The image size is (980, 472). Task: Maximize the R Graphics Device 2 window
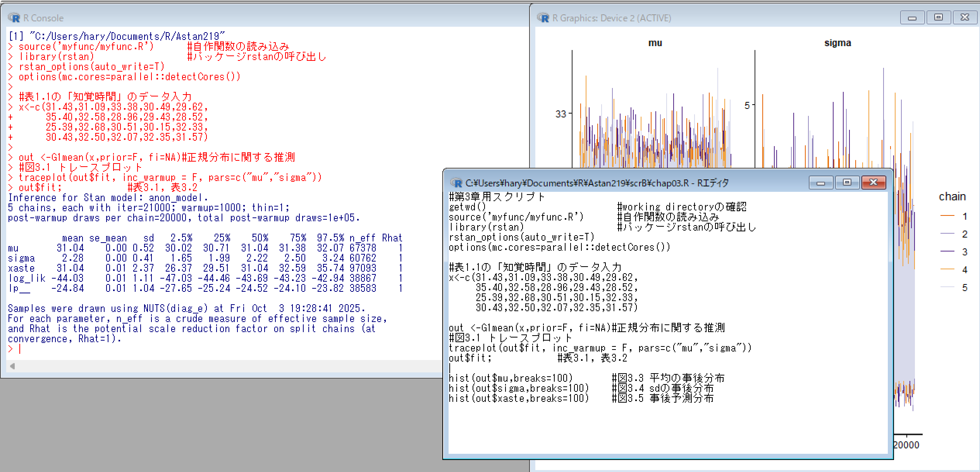point(938,18)
